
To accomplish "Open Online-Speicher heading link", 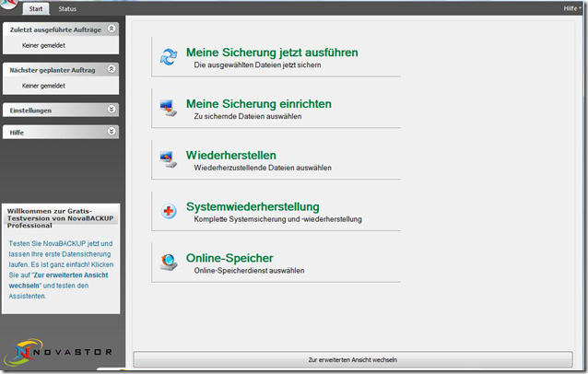I will [x=229, y=258].
